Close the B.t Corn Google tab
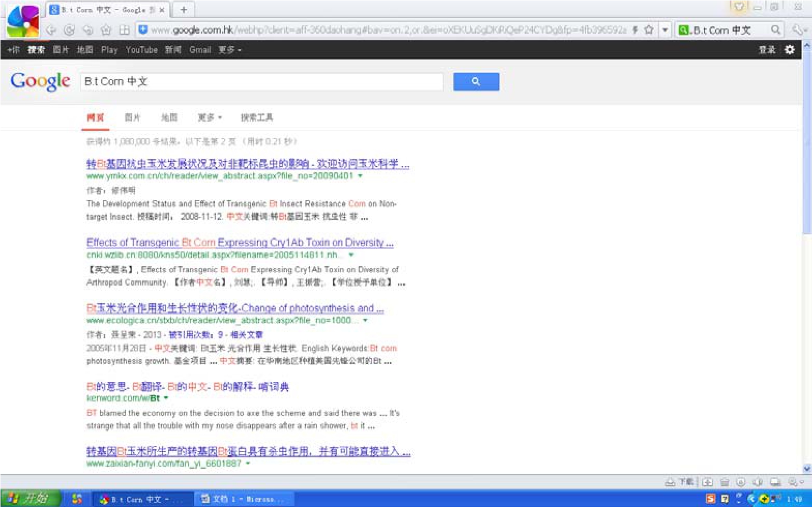The image size is (812, 507). click(162, 10)
